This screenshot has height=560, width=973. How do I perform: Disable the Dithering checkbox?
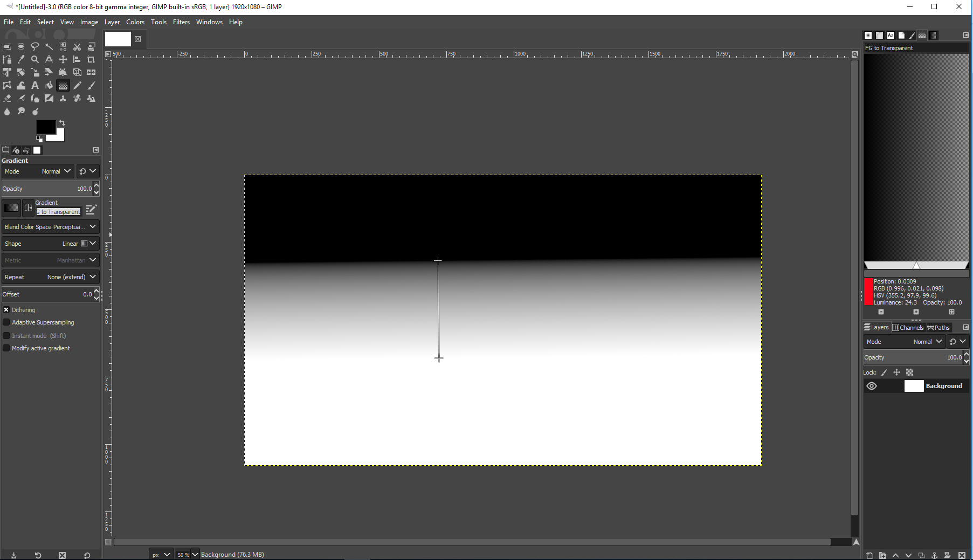(6, 310)
